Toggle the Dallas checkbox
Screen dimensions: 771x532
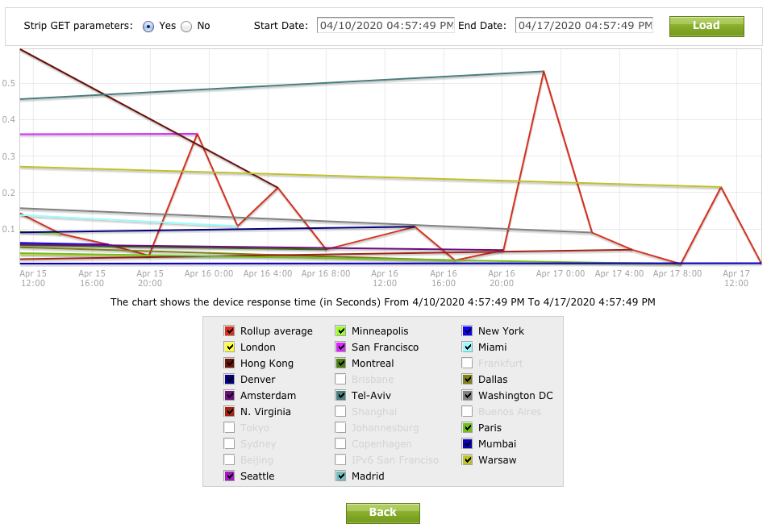pyautogui.click(x=468, y=380)
